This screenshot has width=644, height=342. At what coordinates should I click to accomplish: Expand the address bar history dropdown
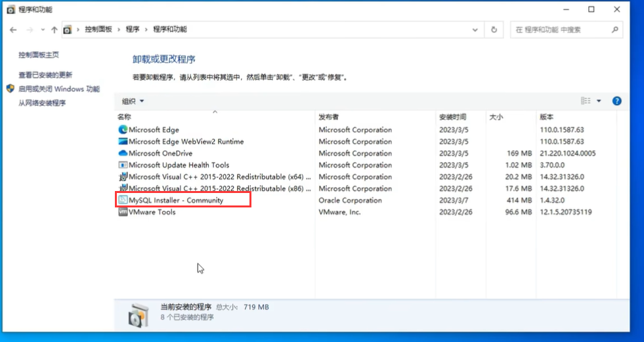click(x=475, y=30)
